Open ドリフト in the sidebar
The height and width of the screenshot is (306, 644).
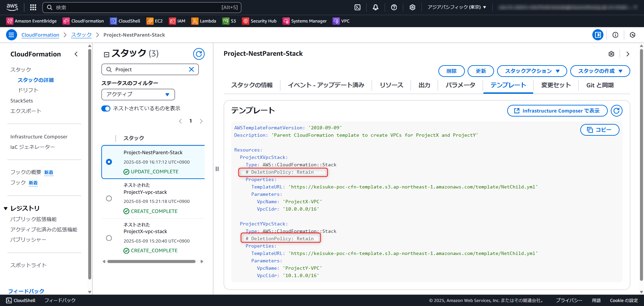[x=28, y=90]
